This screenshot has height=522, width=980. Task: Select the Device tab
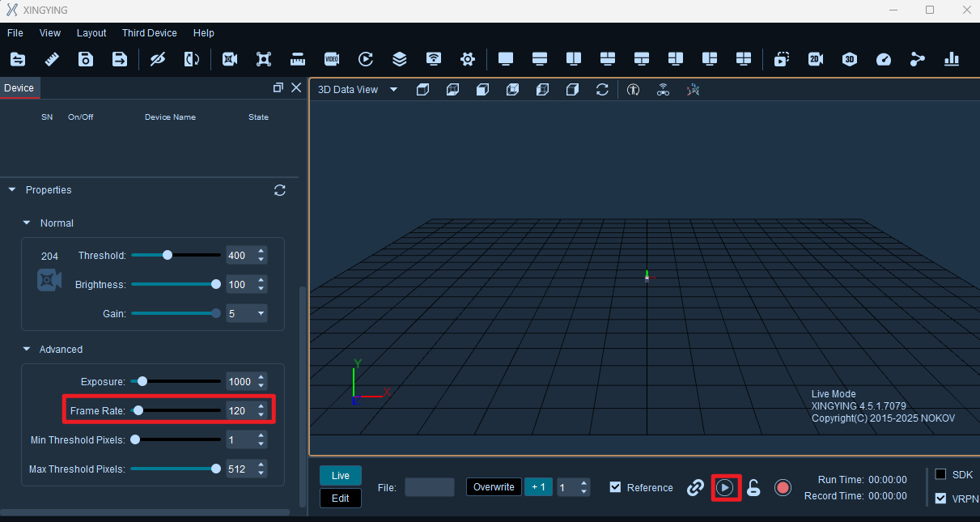[19, 88]
